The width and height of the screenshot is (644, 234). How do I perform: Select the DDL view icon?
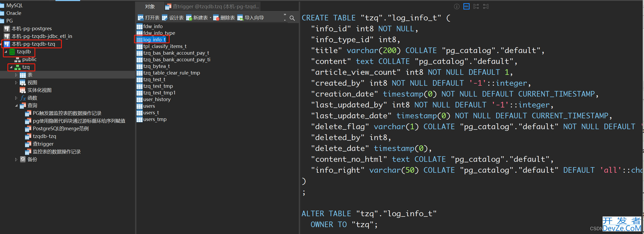point(466,7)
